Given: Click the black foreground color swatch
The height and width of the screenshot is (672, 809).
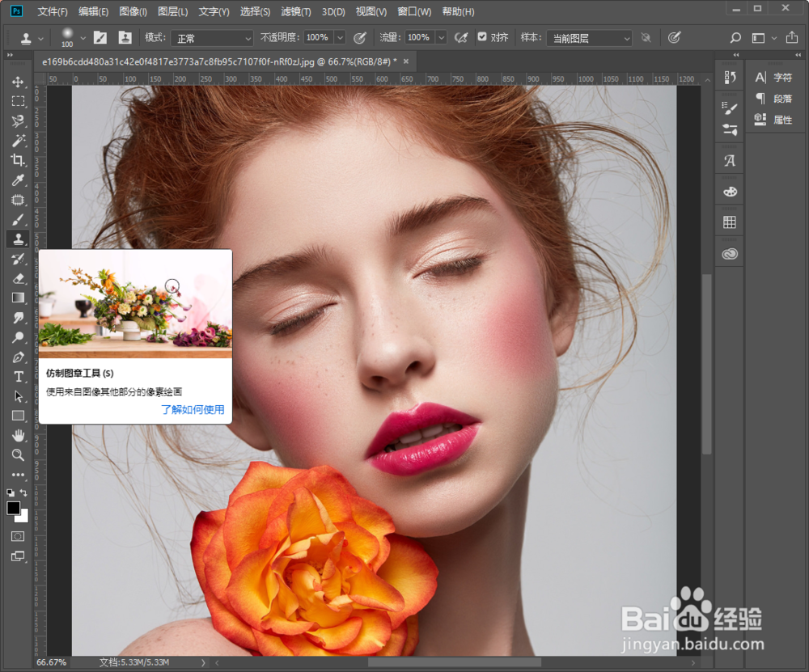Looking at the screenshot, I should click(13, 508).
